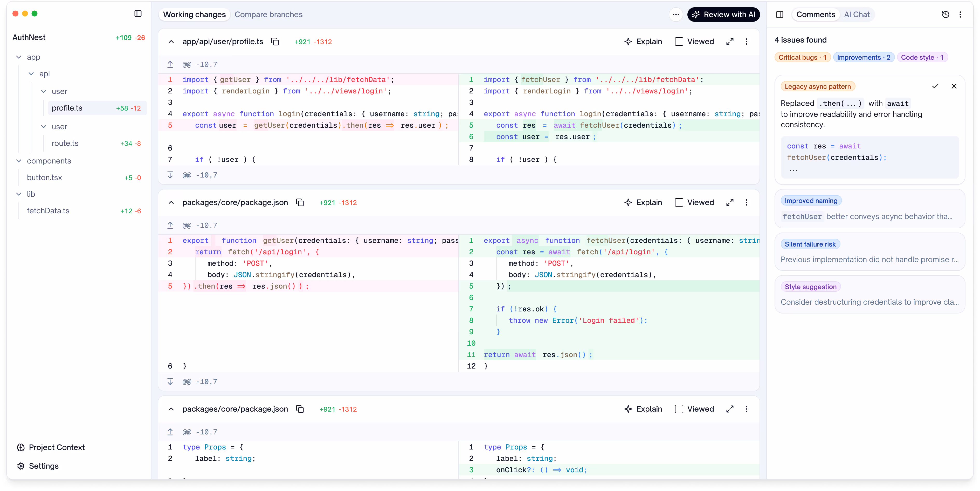Collapse the lib folder

coord(19,194)
